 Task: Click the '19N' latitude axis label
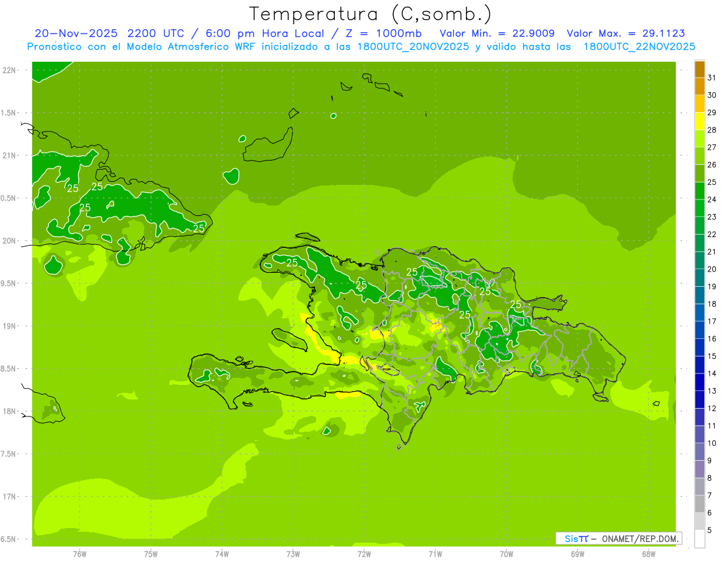(10, 326)
